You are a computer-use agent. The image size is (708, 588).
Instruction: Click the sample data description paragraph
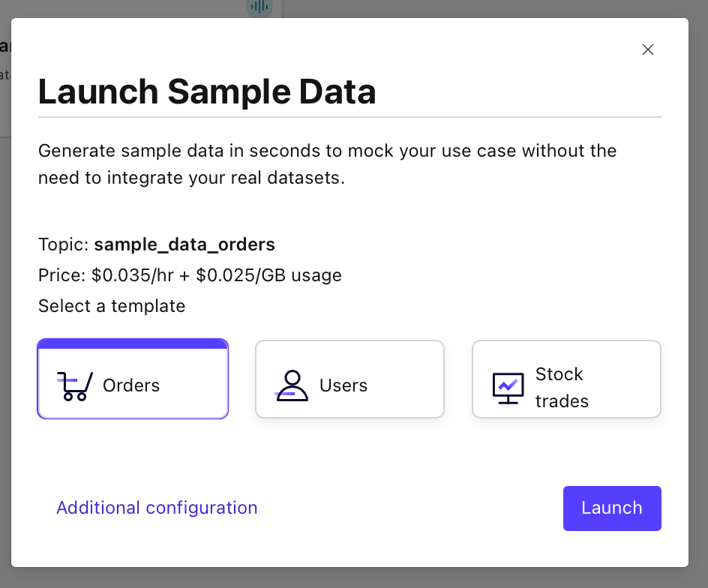coord(327,165)
